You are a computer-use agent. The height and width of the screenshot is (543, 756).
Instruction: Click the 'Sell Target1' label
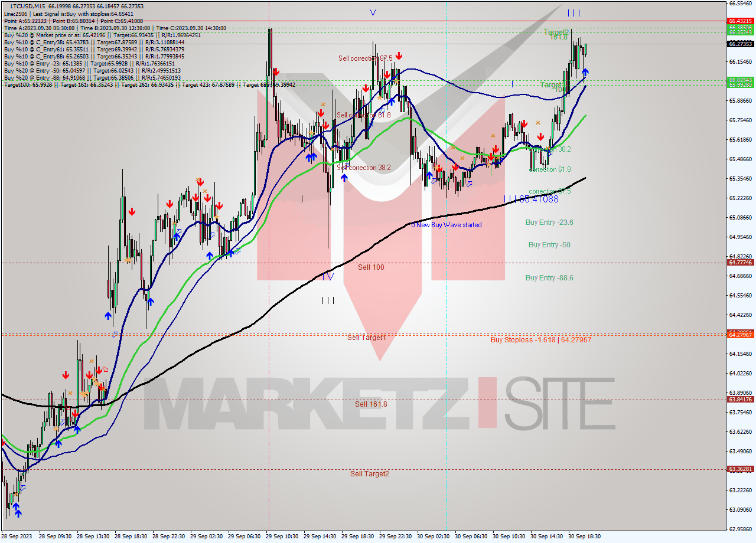coord(366,338)
